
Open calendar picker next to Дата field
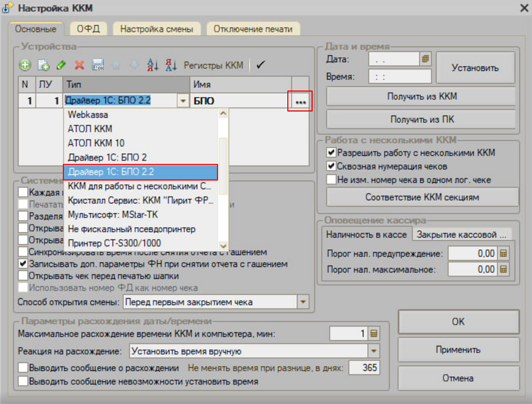tap(425, 60)
